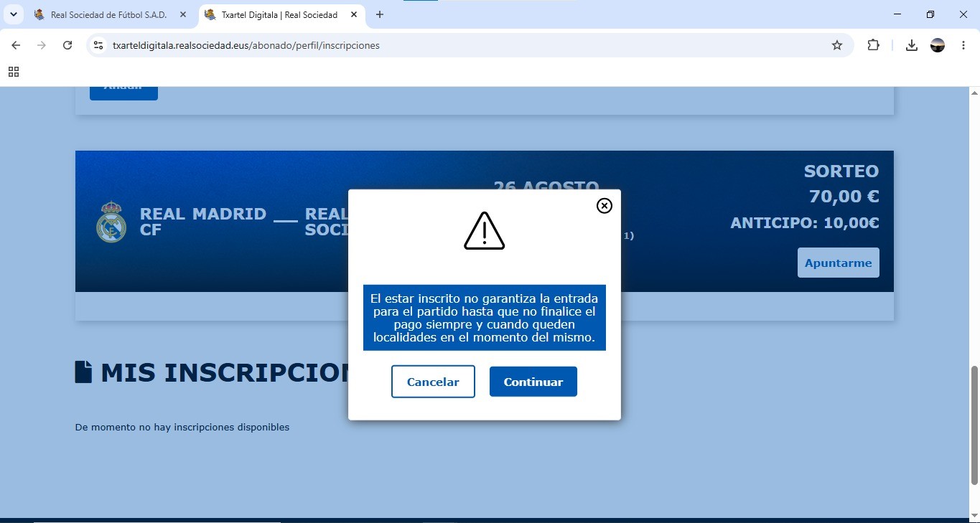Click the scrollbar down arrow
980x523 pixels.
pos(974,514)
